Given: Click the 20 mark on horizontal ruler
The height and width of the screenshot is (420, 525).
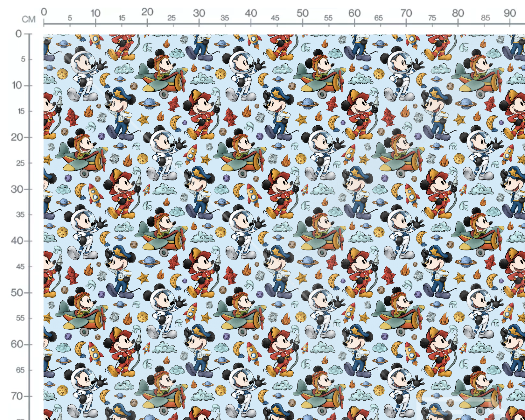Looking at the screenshot, I should (147, 12).
